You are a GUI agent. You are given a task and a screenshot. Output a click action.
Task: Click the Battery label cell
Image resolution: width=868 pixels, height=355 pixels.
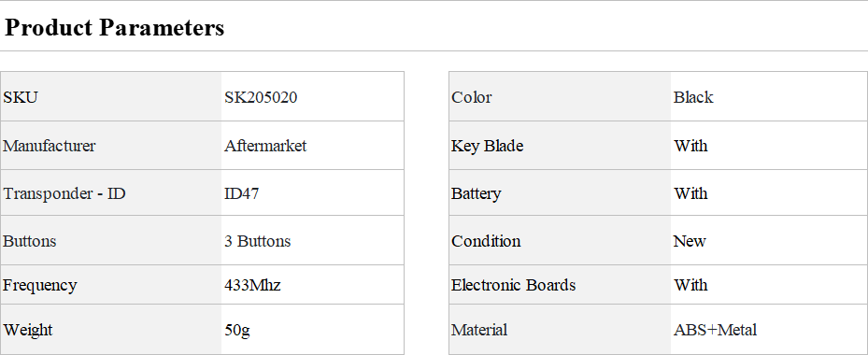point(560,192)
